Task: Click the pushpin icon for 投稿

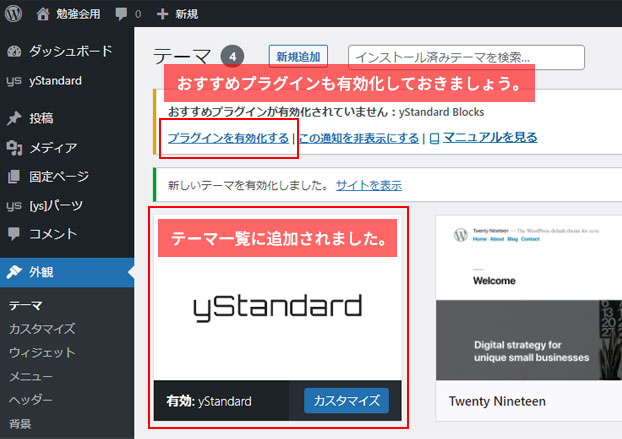Action: pyautogui.click(x=14, y=118)
